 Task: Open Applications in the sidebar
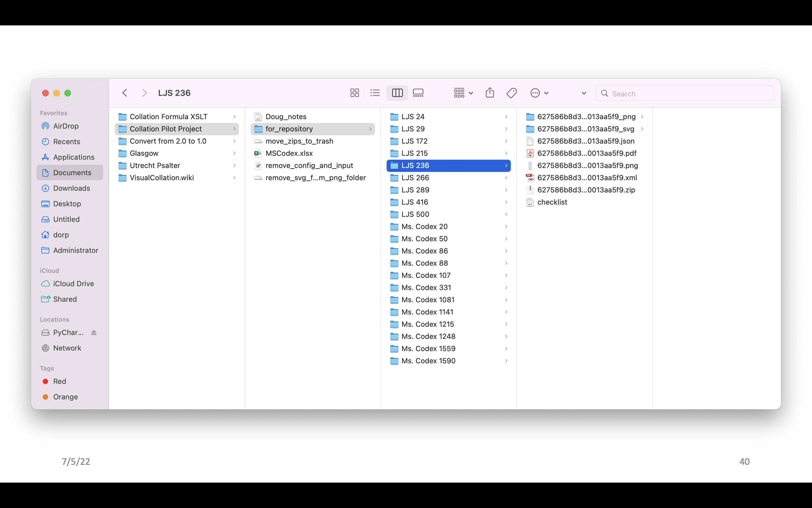pyautogui.click(x=70, y=157)
